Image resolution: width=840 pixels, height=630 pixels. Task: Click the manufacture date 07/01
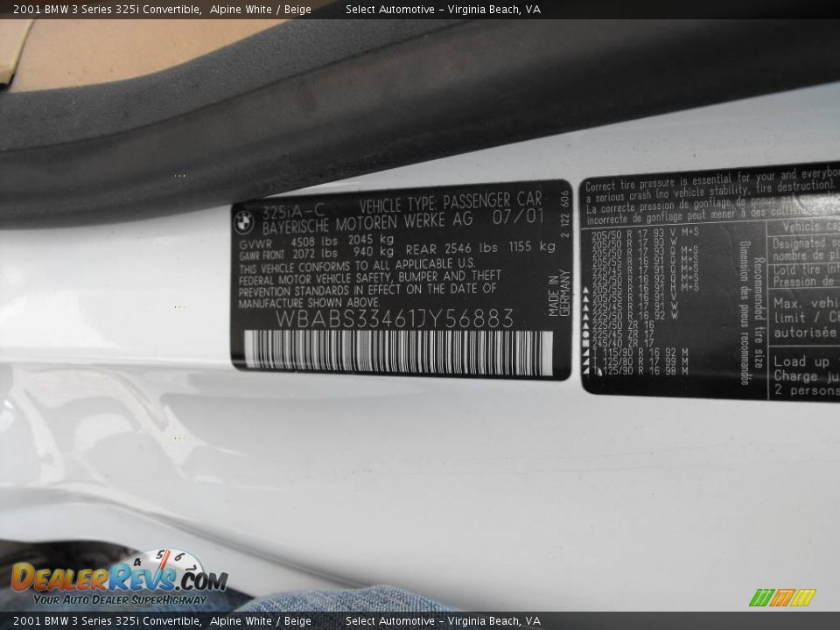518,217
